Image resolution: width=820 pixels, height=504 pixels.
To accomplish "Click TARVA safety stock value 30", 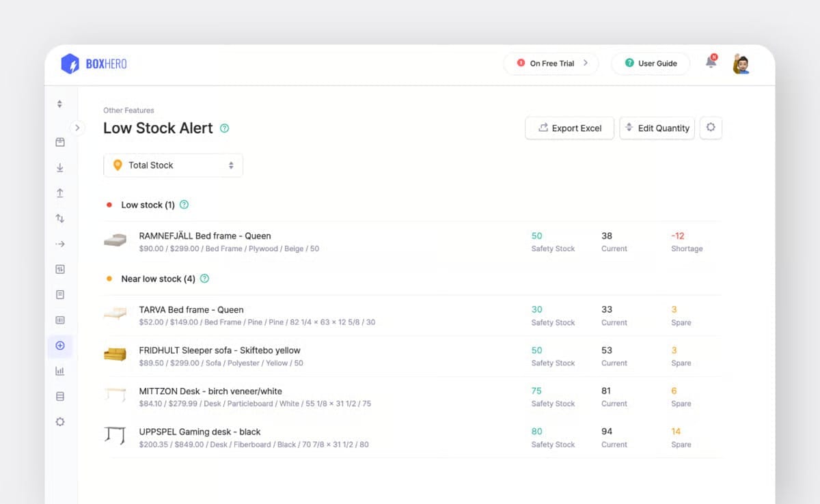I will coord(536,309).
